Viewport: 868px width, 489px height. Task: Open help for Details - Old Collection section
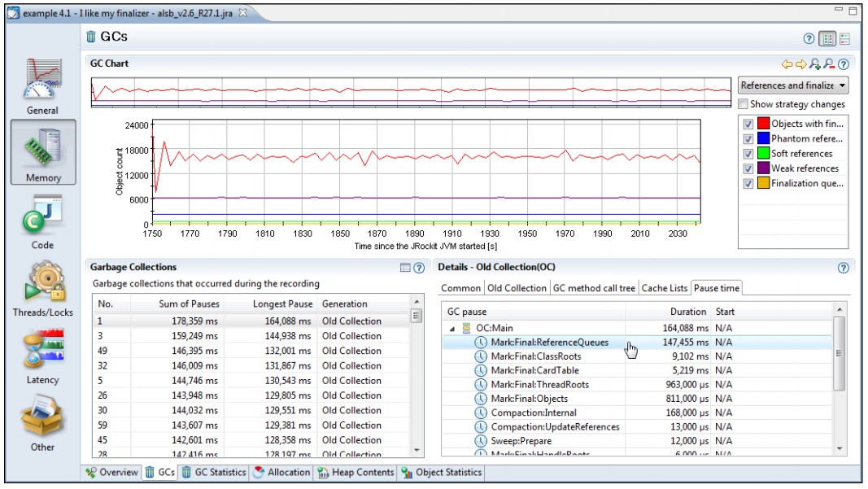tap(843, 268)
